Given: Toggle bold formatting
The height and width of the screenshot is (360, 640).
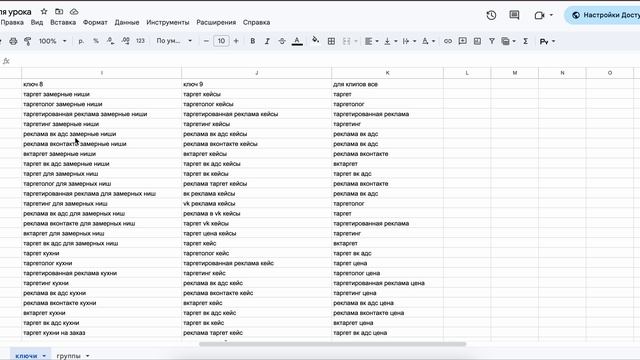Looking at the screenshot, I should point(253,41).
